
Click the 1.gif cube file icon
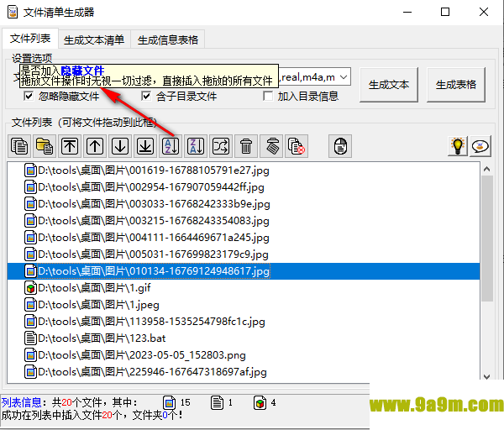click(30, 288)
